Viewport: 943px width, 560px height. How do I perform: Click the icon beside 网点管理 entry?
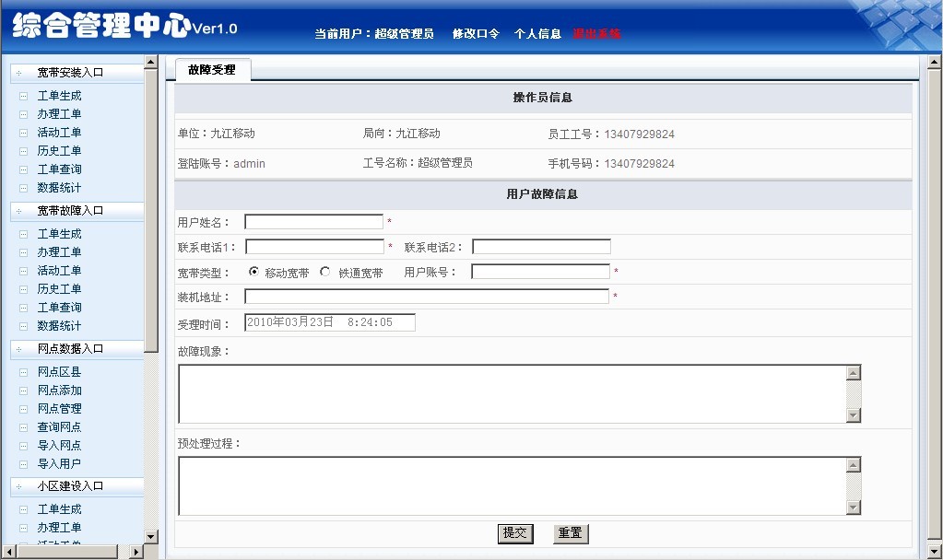(23, 409)
